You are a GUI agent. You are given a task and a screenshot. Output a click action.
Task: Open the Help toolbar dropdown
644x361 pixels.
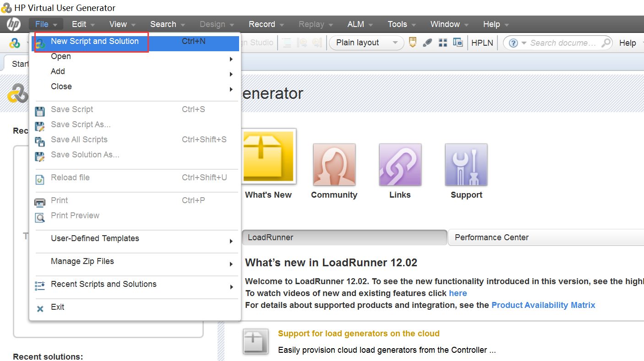pos(631,43)
